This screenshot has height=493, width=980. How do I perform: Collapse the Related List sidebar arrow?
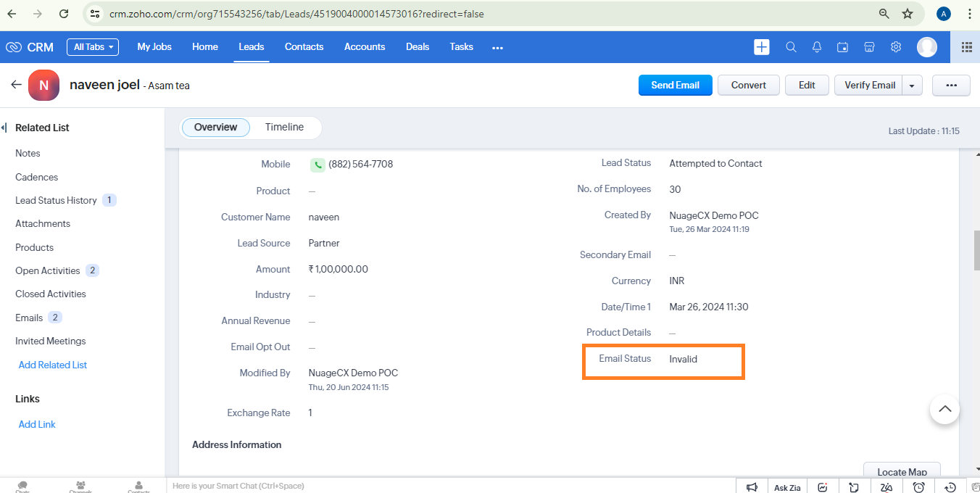pos(4,128)
